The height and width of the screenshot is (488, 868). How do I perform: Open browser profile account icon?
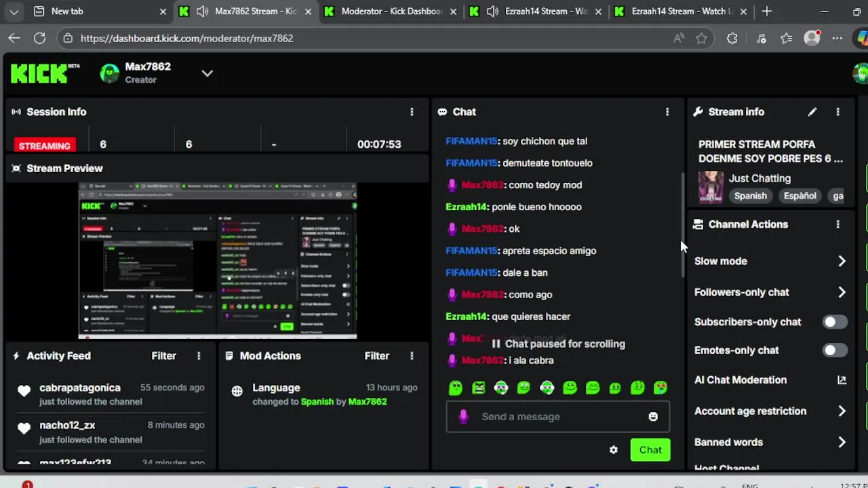pos(812,39)
